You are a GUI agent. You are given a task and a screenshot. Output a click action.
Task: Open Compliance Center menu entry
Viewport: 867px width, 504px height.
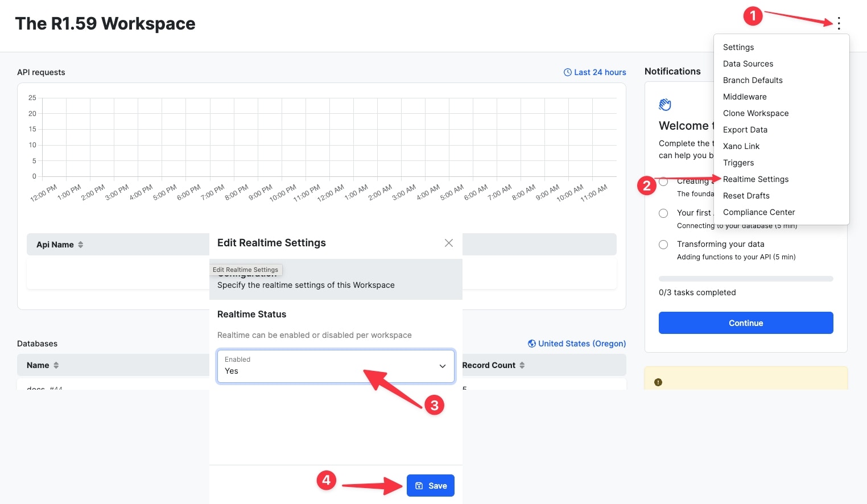759,212
